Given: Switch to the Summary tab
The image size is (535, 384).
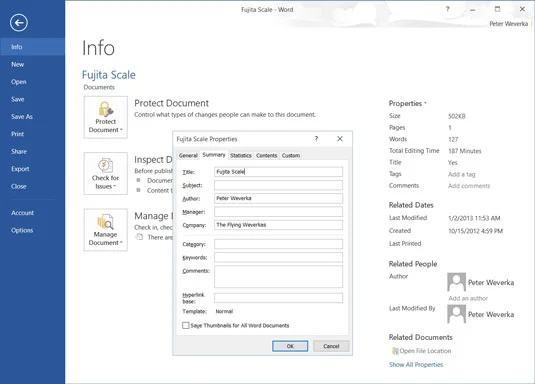Looking at the screenshot, I should click(x=214, y=155).
